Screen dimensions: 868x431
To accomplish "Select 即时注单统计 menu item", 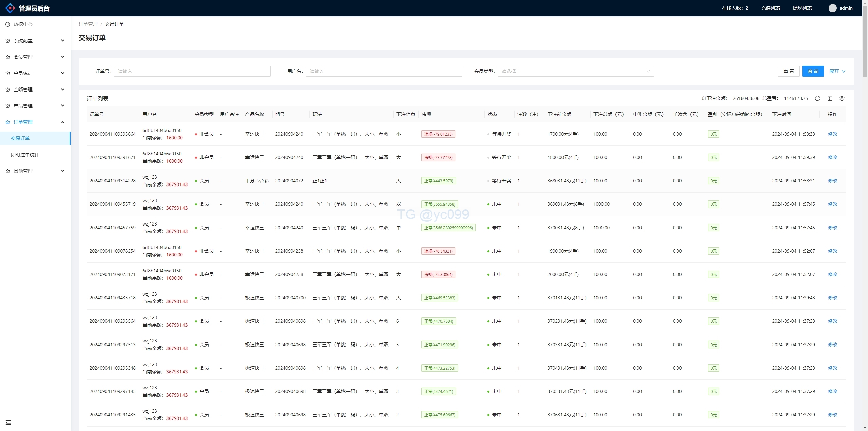I will [x=25, y=155].
